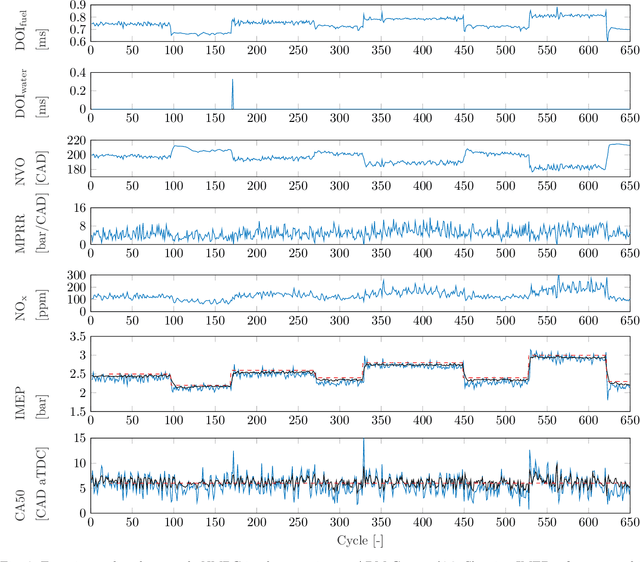Click x-tick 150 below the NOx plot

pyautogui.click(x=215, y=320)
